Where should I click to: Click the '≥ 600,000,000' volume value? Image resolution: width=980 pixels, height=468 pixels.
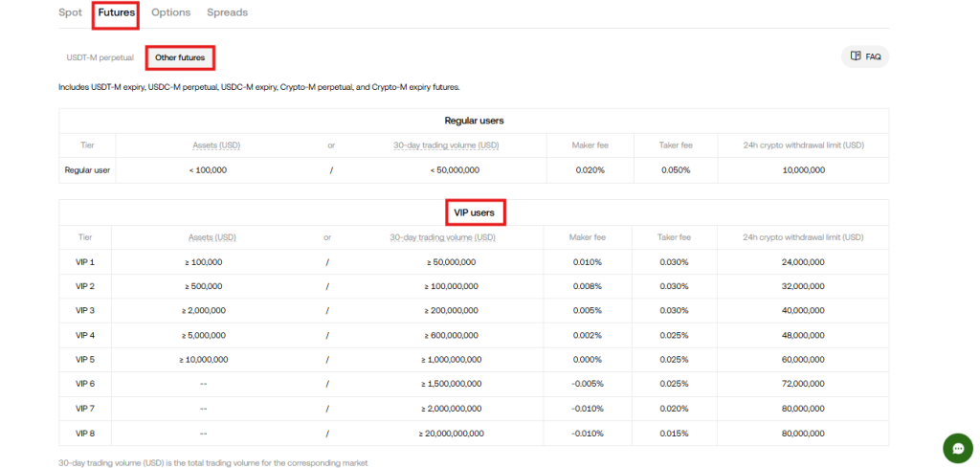pyautogui.click(x=451, y=335)
